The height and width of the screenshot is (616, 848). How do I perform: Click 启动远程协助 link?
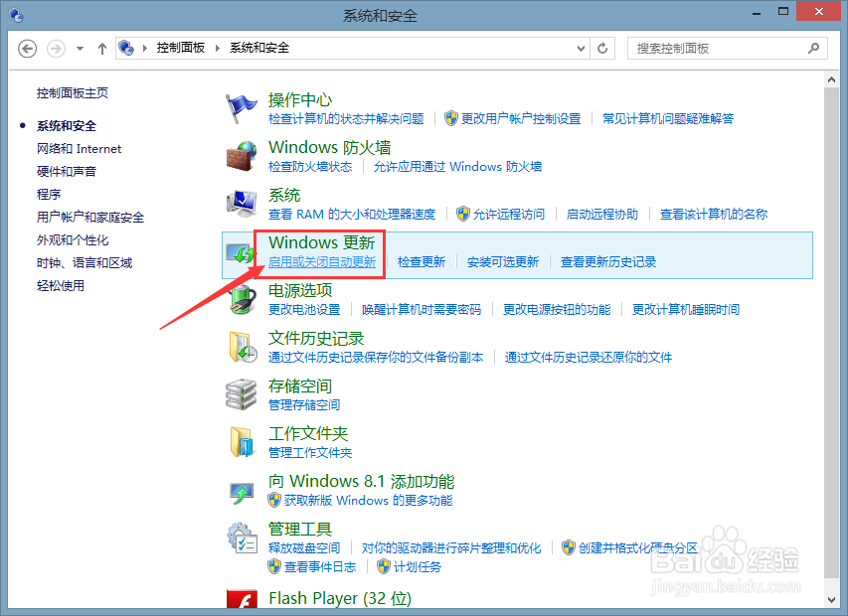[x=601, y=215]
